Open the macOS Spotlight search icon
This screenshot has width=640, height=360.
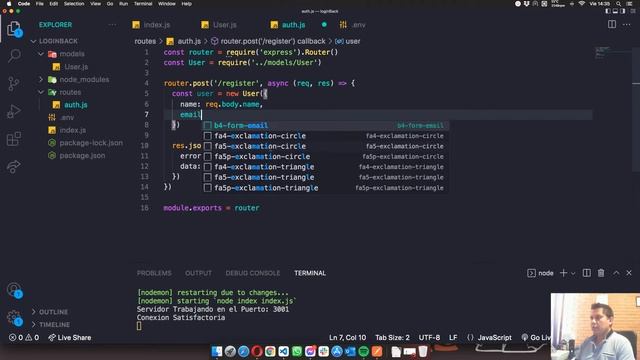tap(619, 4)
